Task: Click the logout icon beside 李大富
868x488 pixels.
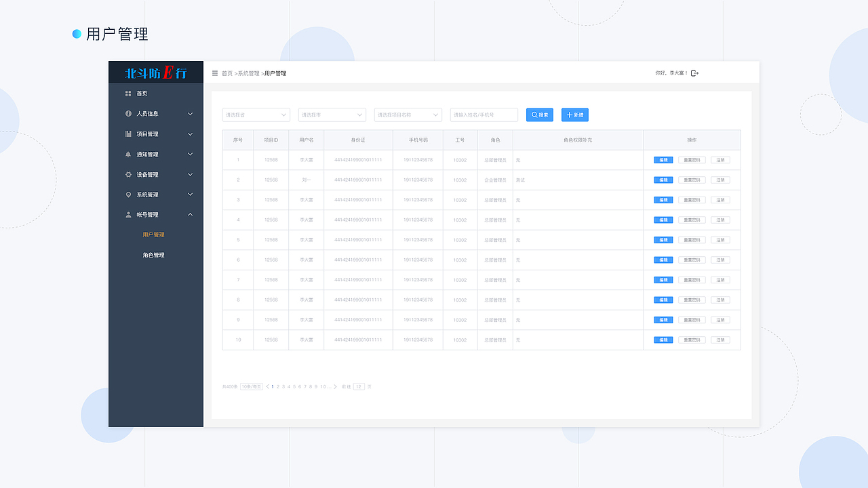Action: [x=694, y=73]
